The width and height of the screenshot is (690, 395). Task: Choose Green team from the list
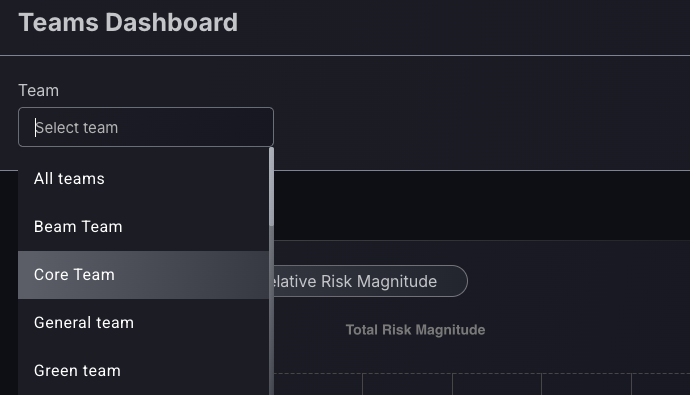click(x=143, y=370)
